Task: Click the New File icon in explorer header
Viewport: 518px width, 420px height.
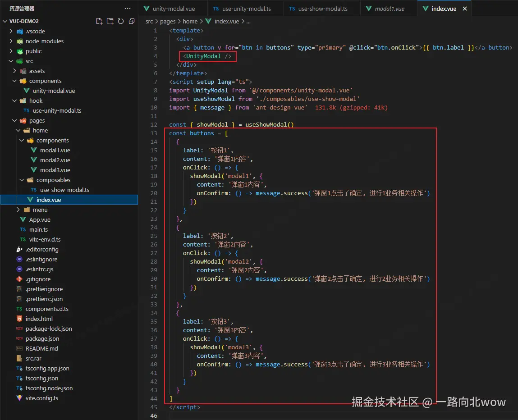Action: [99, 21]
